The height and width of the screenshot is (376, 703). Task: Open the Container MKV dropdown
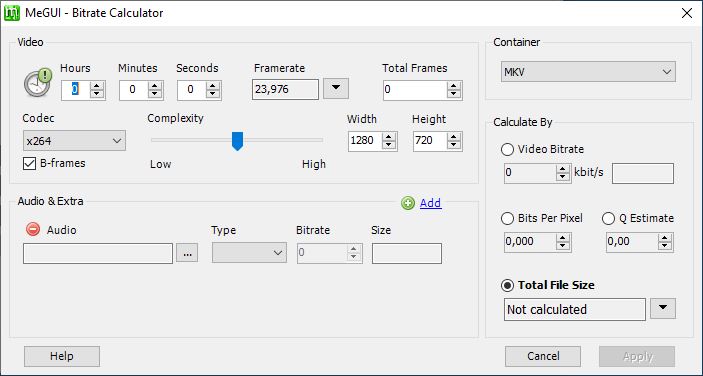pyautogui.click(x=588, y=72)
